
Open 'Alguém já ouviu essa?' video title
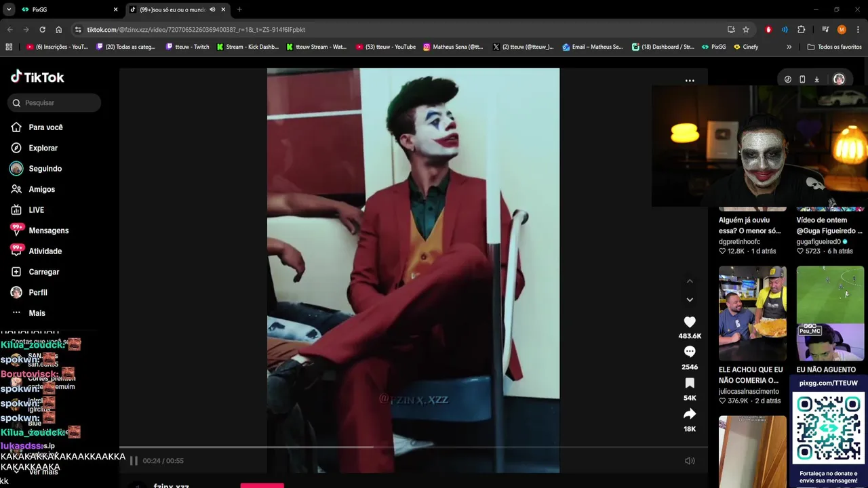pos(749,226)
